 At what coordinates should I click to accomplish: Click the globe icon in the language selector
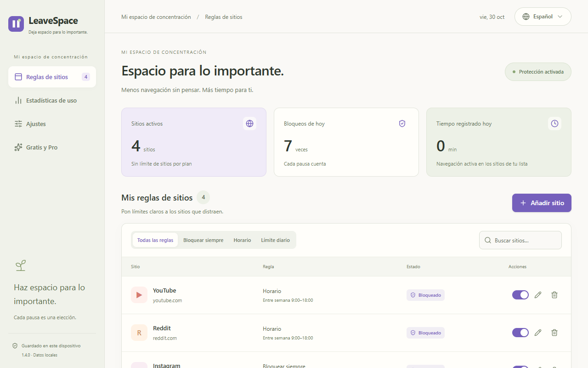point(526,17)
